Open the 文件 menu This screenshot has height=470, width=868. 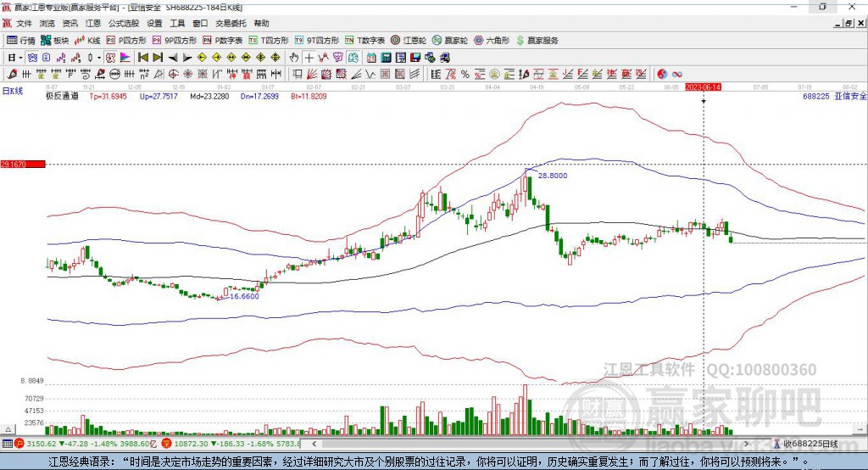24,23
